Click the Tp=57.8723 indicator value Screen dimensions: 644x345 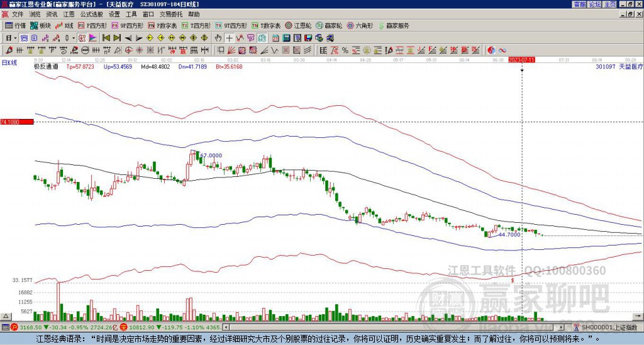coord(80,66)
